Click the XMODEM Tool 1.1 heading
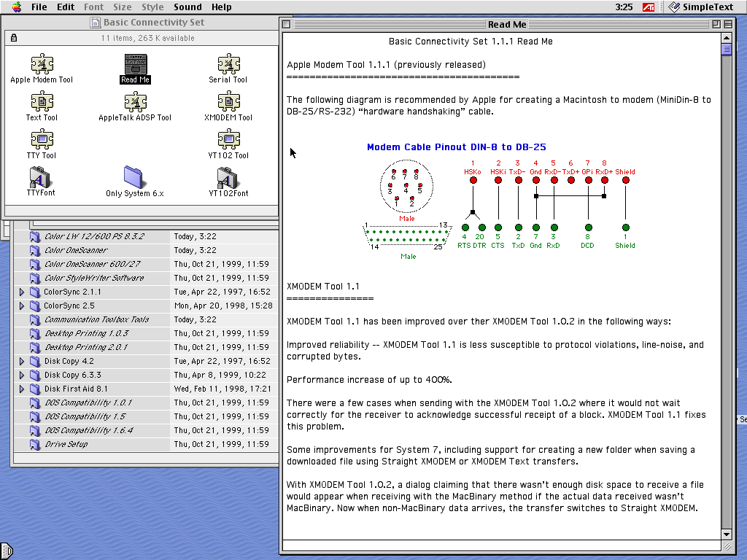Screen dimensions: 747x560 323,286
